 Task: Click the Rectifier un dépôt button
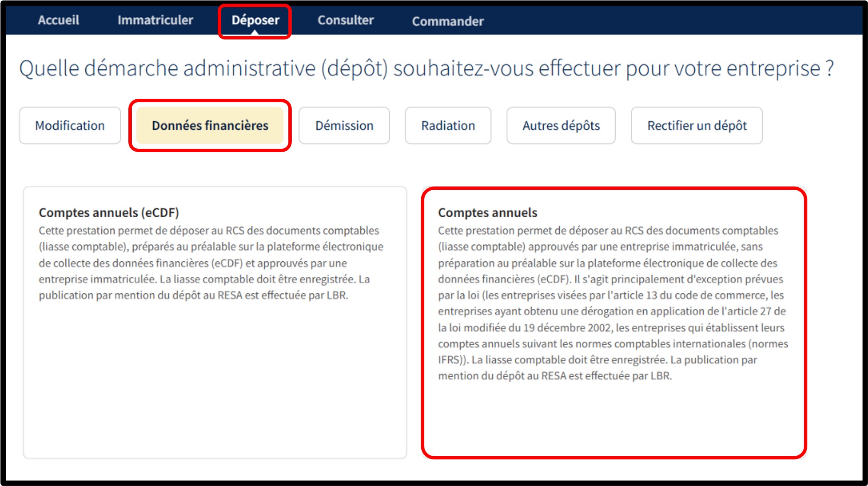point(696,125)
